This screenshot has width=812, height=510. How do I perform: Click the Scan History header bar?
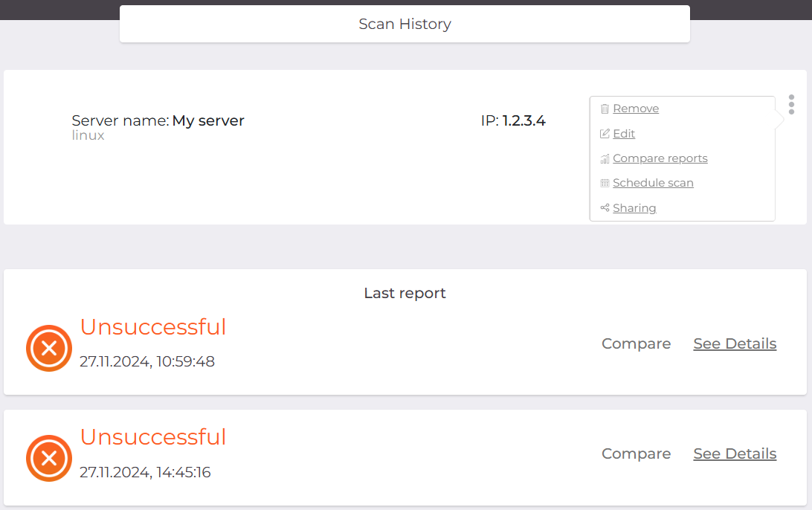405,24
